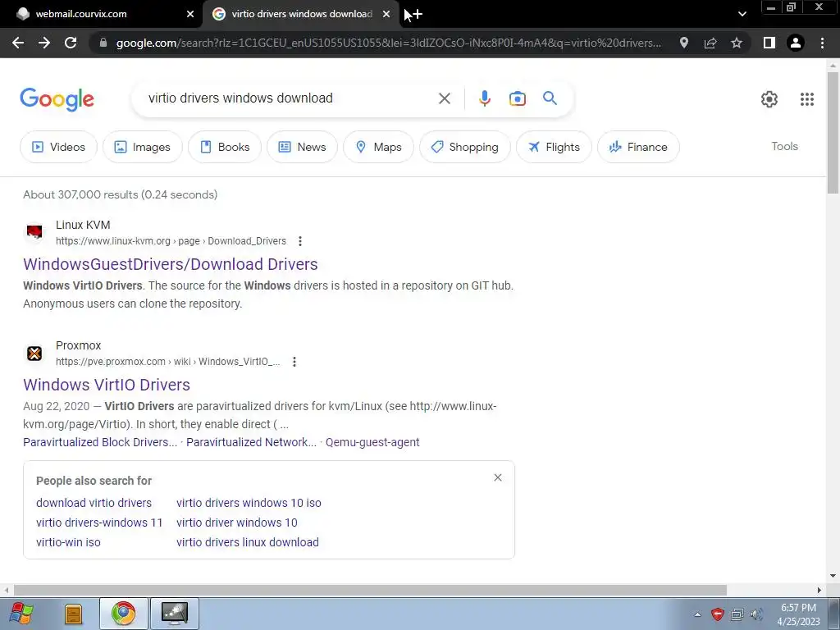840x630 pixels.
Task: Open Qemu-guest-agent sitelink
Action: tap(372, 442)
